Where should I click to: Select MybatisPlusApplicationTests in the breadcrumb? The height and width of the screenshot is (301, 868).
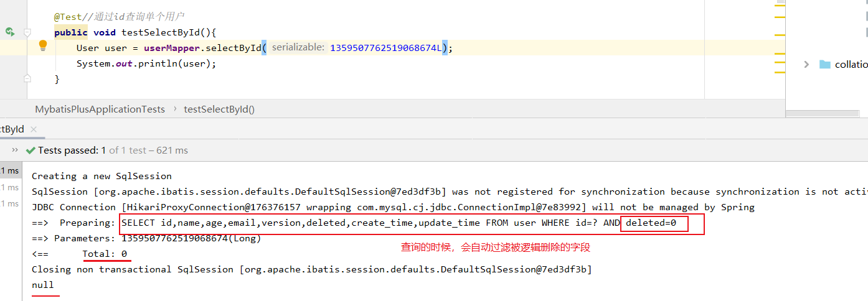(100, 109)
